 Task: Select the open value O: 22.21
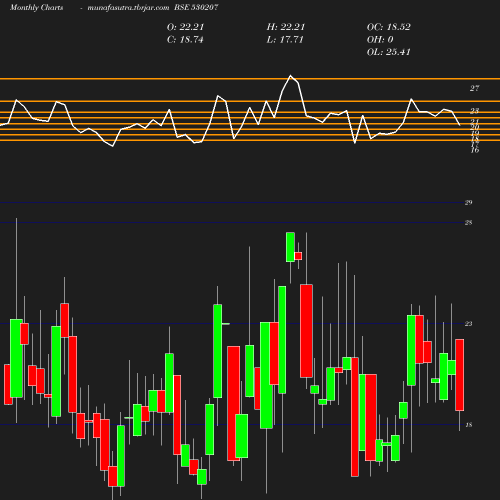point(185,27)
